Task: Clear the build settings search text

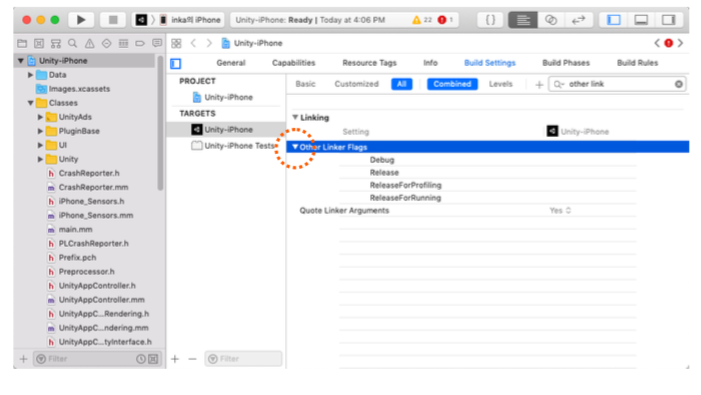Action: (x=679, y=84)
